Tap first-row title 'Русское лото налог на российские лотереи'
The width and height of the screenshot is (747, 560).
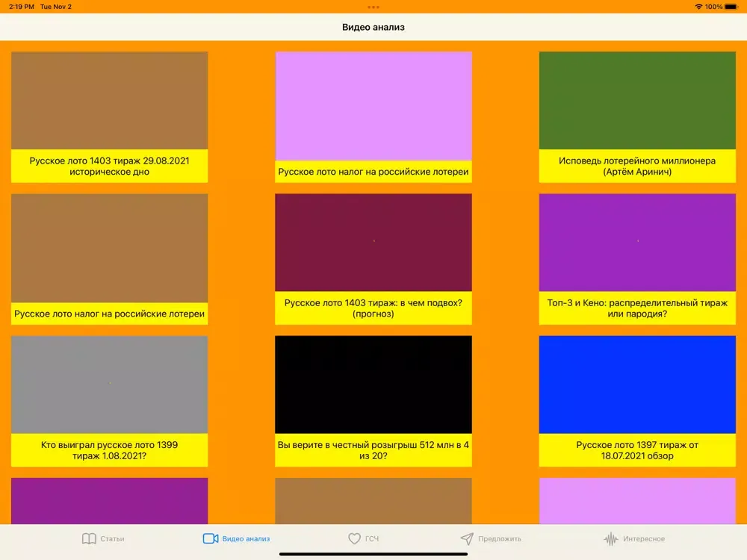373,172
